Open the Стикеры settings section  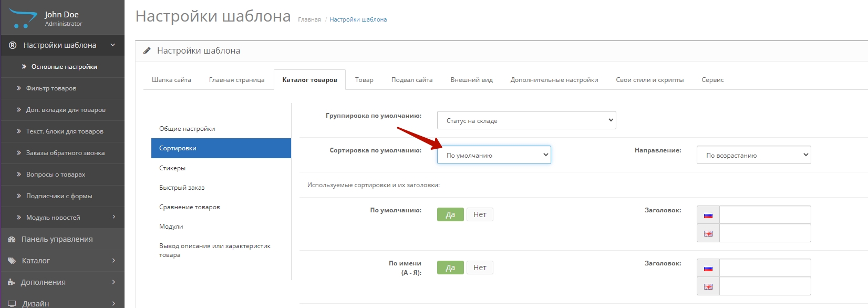coord(172,168)
